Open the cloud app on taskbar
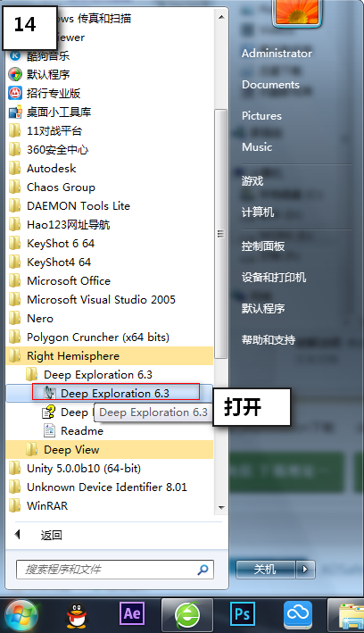 (298, 615)
